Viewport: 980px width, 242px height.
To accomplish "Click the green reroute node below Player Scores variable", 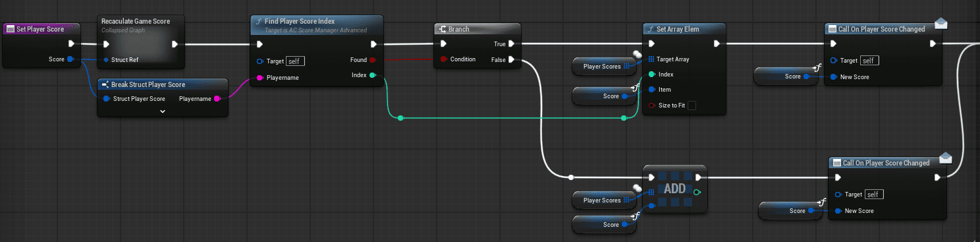I will 624,118.
